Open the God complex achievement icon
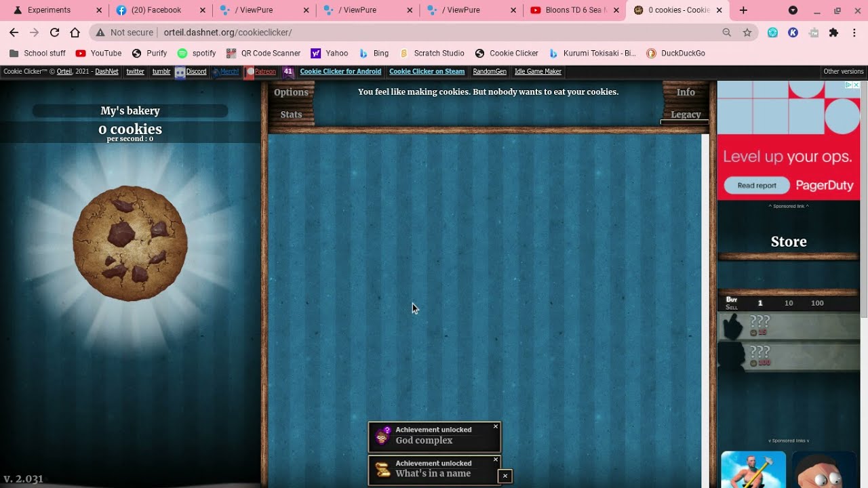 (383, 435)
